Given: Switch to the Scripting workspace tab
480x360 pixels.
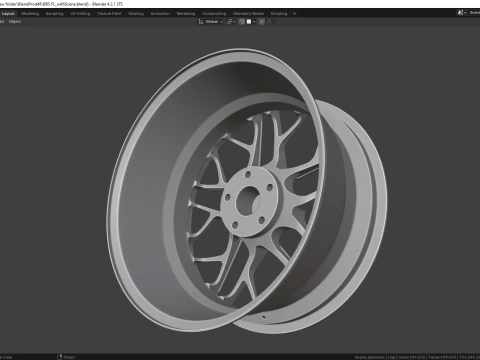Looking at the screenshot, I should pos(279,14).
